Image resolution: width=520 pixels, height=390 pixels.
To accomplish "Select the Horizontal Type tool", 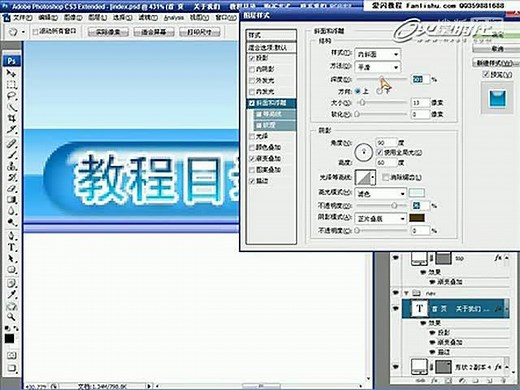I will click(x=11, y=247).
